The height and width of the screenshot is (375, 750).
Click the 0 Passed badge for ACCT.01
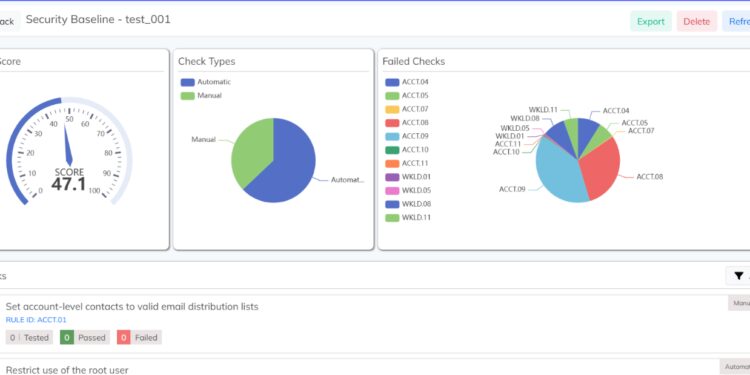pyautogui.click(x=85, y=337)
